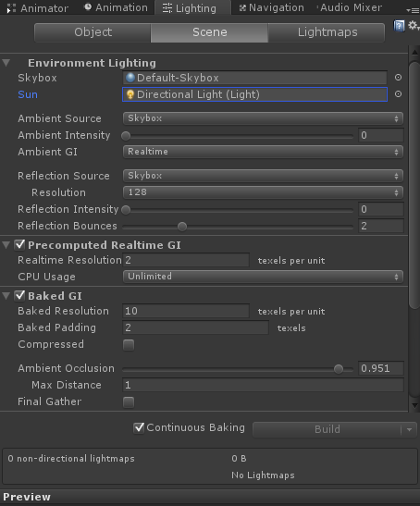Screen dimensions: 420x506
Task: Open the Lighting help documentation icon
Action: tap(399, 26)
